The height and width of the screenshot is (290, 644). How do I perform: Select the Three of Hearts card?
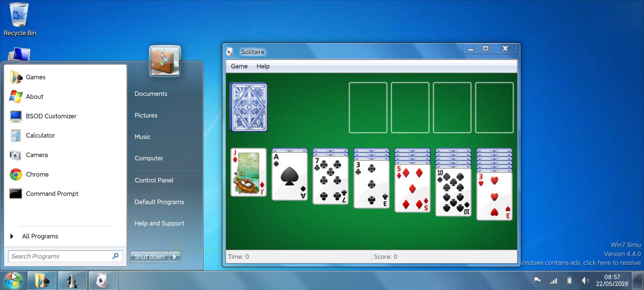pyautogui.click(x=494, y=196)
